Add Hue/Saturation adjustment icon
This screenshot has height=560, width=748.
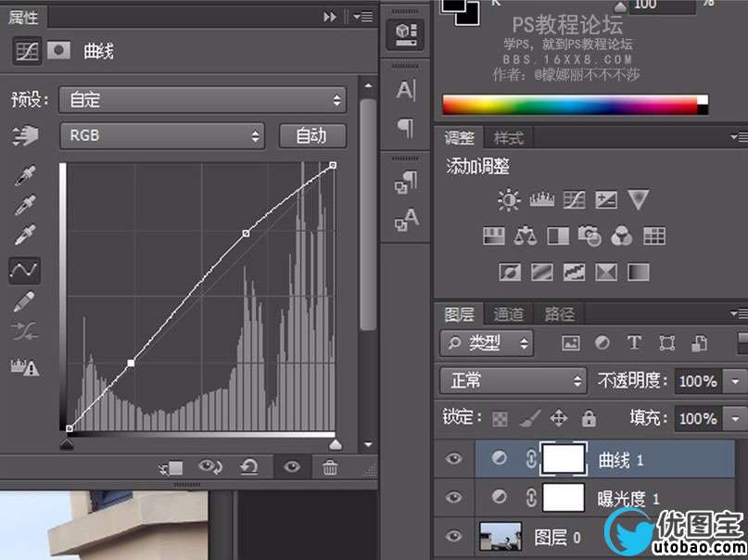(494, 235)
